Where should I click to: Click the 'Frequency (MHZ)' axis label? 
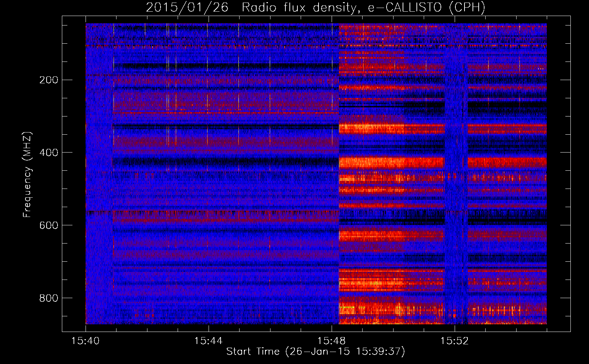coord(27,174)
